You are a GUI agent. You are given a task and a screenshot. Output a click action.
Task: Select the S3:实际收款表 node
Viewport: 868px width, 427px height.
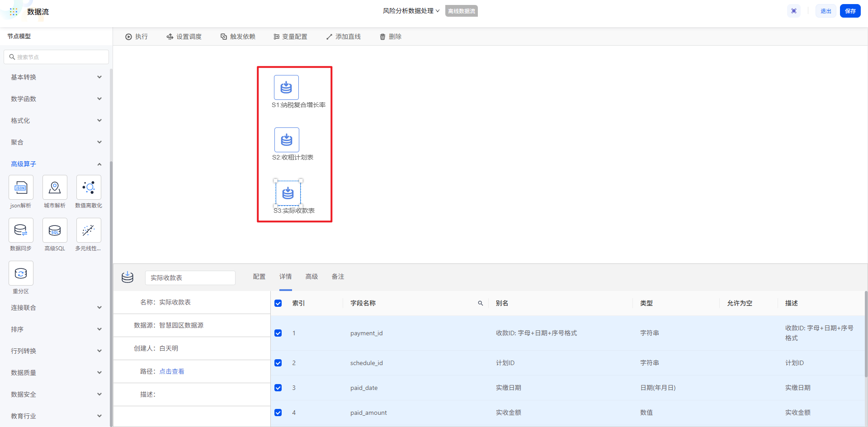[288, 193]
